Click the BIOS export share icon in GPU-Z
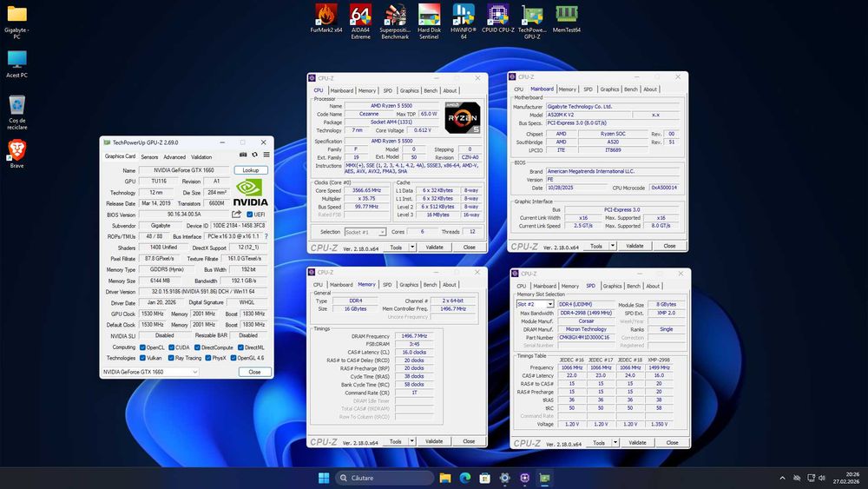 (236, 215)
